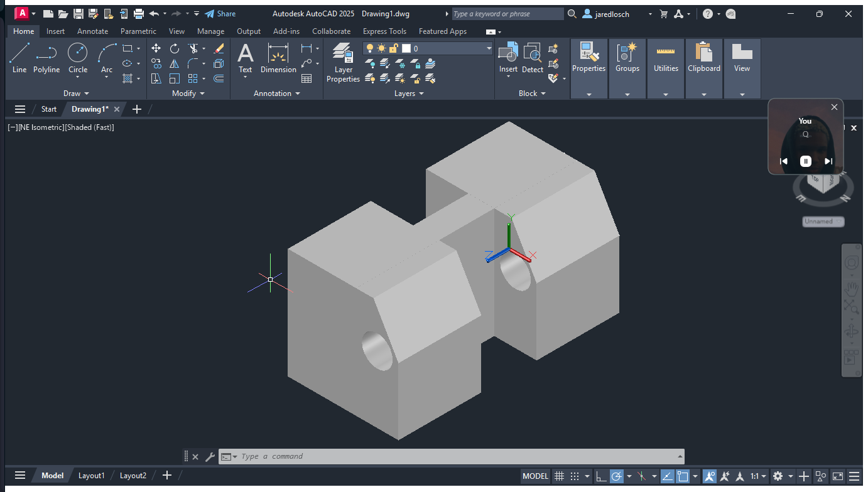Activate the Arc tool
The image size is (868, 492).
pos(107,58)
